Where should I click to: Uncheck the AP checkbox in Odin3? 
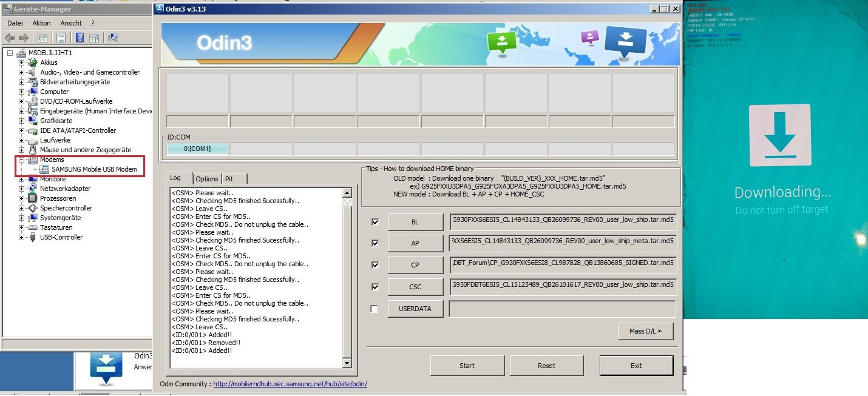375,243
